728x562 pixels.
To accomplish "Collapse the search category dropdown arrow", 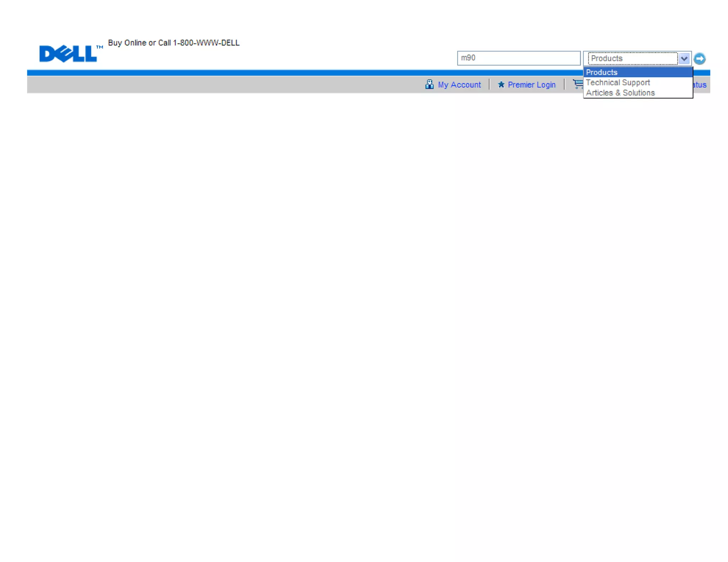I will pos(684,59).
